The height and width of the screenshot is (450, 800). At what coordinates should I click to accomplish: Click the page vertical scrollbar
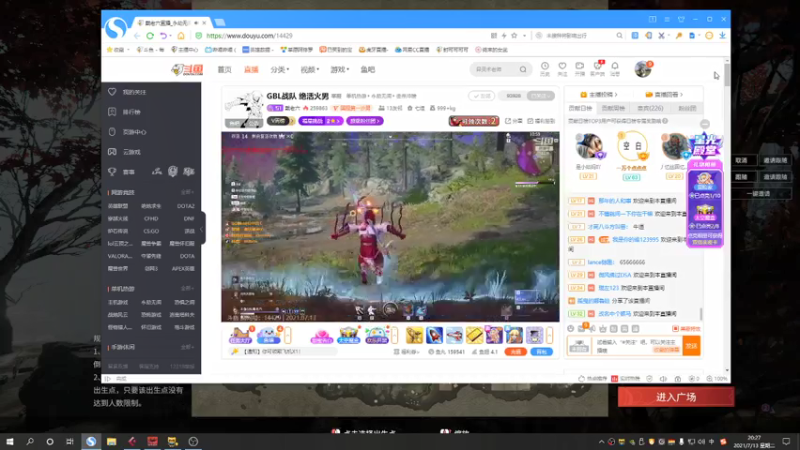coord(727,75)
